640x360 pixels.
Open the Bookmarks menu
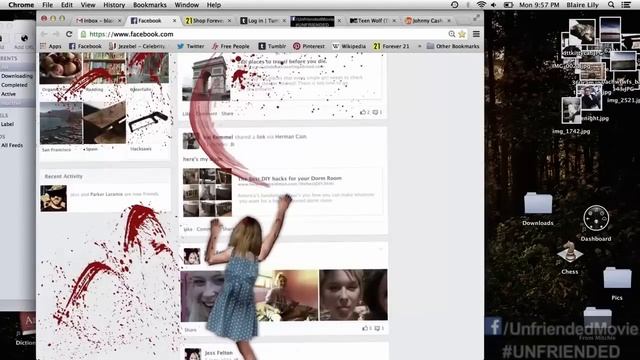coord(150,5)
